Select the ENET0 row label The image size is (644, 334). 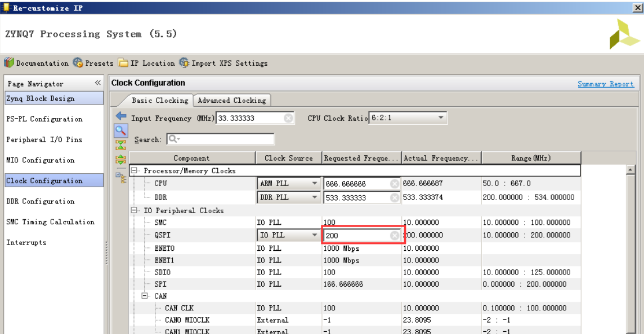coord(164,248)
